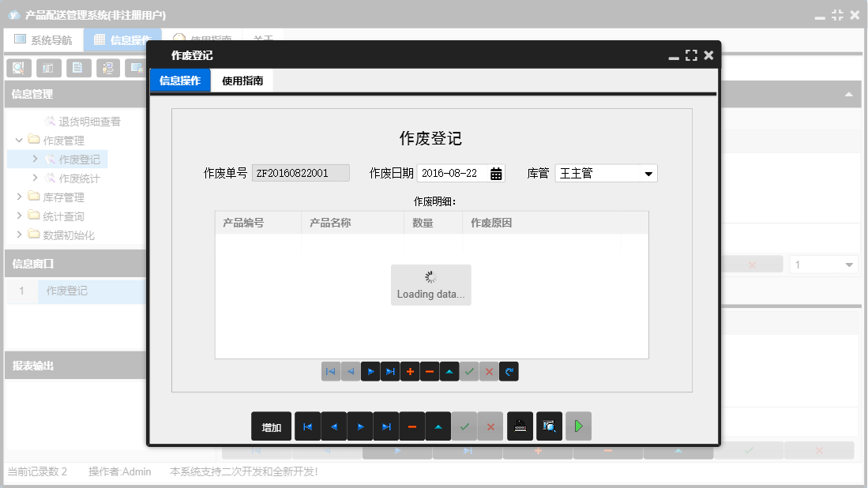Click the edit/post triangle icon in the detail toolbar
Viewport: 868px width, 488px height.
(449, 371)
